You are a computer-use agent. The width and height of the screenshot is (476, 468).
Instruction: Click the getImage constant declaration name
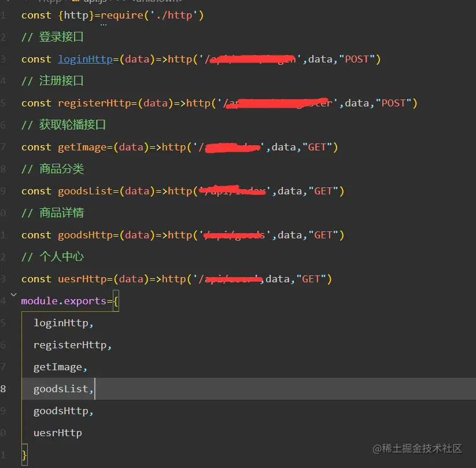click(82, 147)
